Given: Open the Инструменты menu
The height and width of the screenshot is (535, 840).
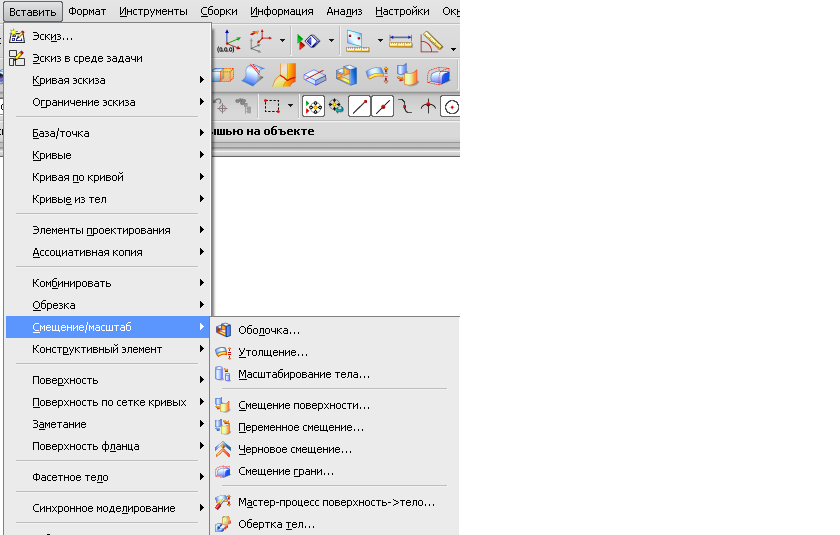Looking at the screenshot, I should [x=153, y=11].
